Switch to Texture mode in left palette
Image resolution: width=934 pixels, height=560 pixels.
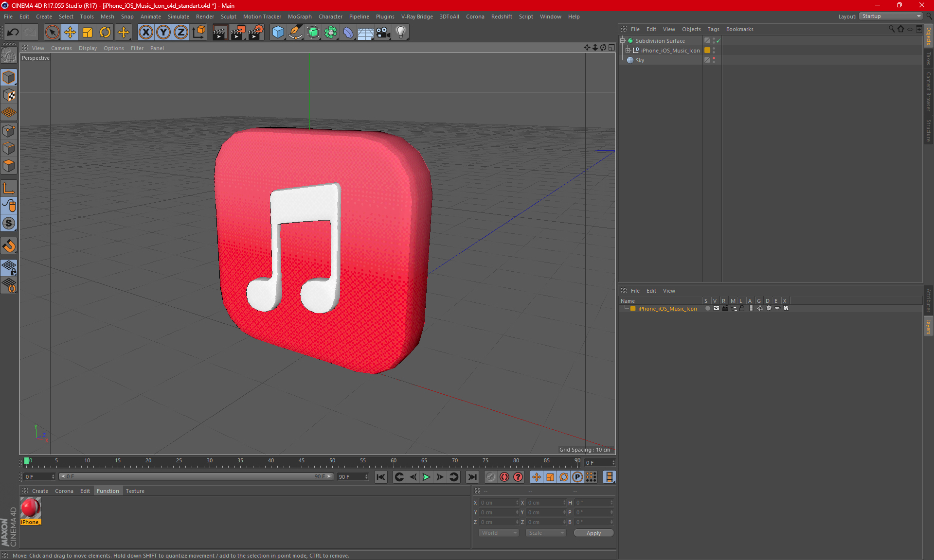tap(9, 95)
